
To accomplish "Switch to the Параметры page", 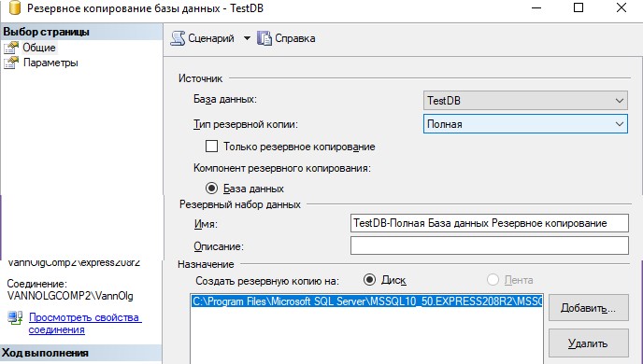I will click(x=50, y=63).
